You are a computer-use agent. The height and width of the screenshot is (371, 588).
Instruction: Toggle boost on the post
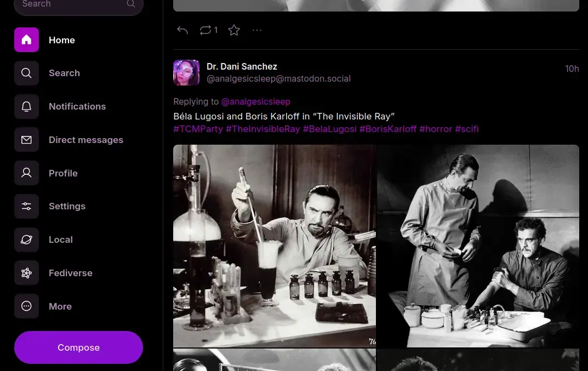point(205,30)
